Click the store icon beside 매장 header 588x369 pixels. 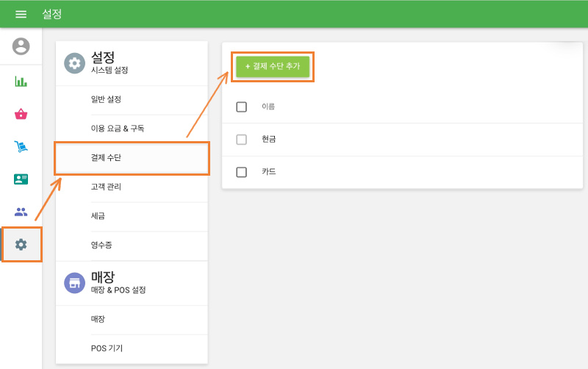tap(74, 283)
